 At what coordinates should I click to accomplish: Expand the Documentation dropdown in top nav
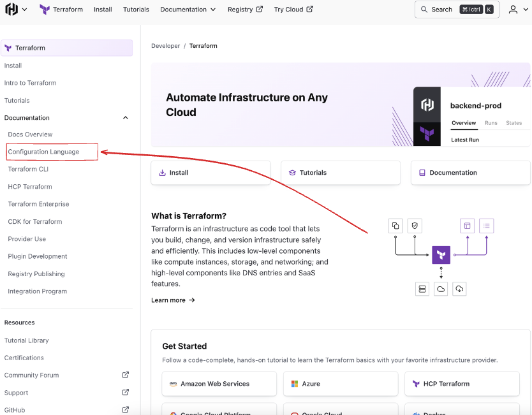[188, 10]
